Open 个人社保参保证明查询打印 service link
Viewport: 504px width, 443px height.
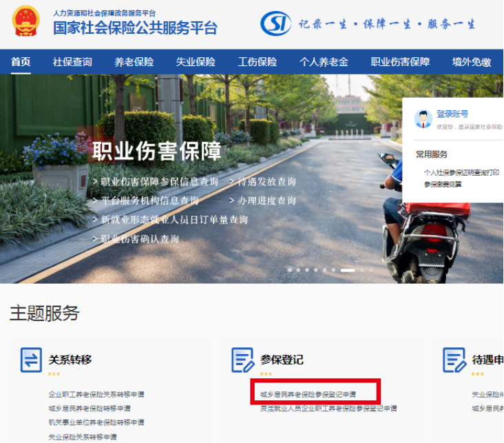[x=461, y=172]
